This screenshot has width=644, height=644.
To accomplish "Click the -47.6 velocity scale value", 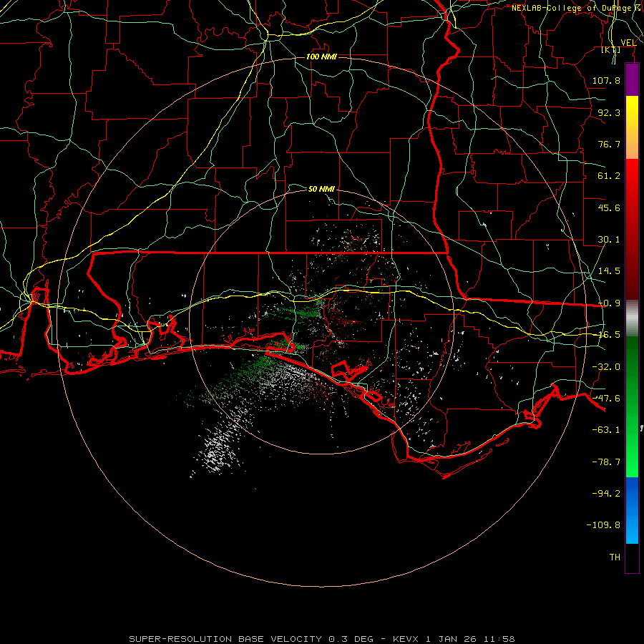I will [x=606, y=399].
